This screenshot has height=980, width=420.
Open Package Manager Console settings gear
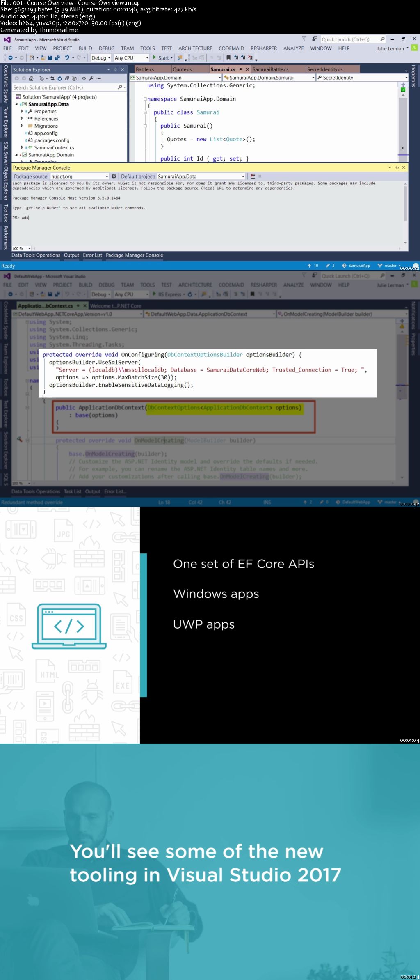(114, 176)
